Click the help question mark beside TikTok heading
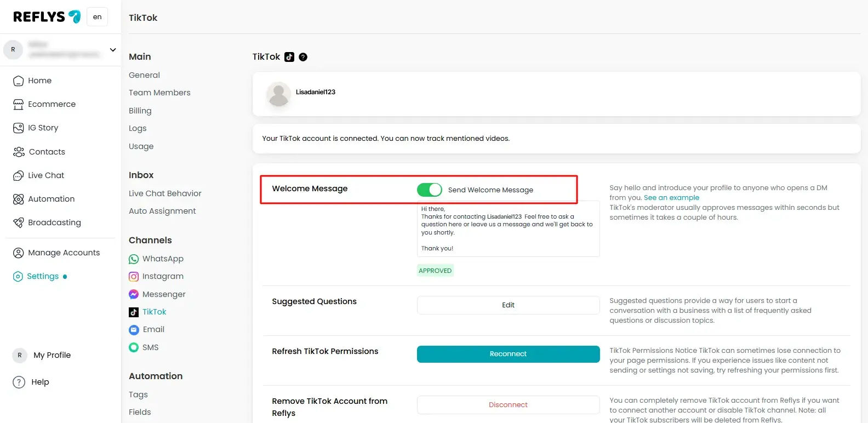 coord(303,57)
